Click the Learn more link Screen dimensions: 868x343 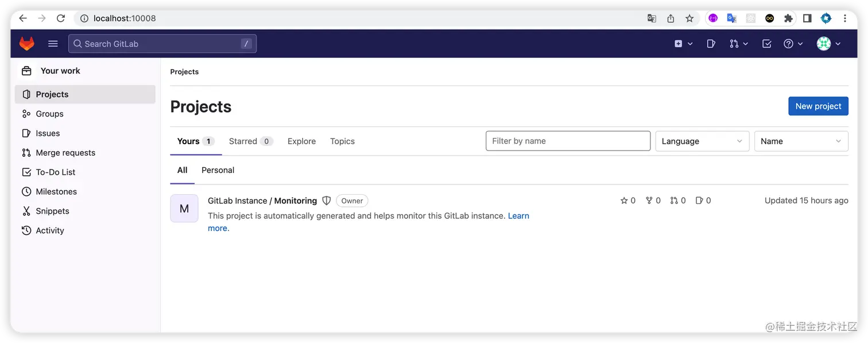(518, 216)
